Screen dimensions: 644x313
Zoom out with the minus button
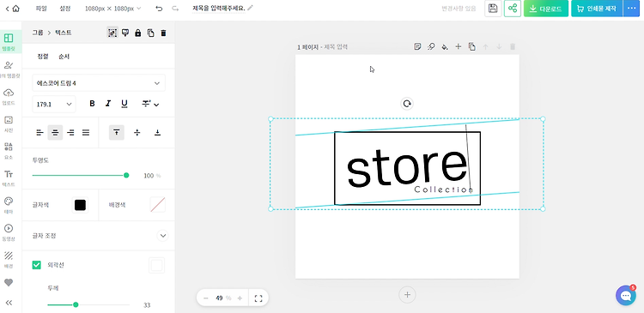pyautogui.click(x=206, y=298)
